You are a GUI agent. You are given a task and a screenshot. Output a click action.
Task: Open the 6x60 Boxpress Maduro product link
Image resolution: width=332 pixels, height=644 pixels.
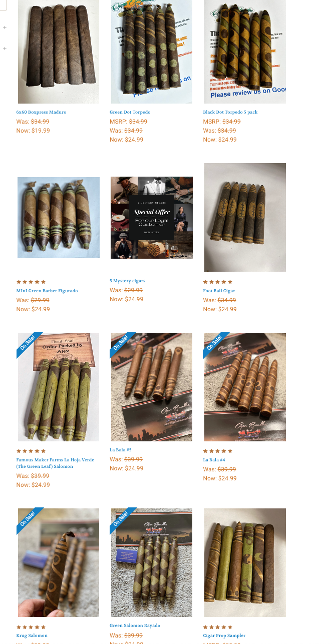(x=41, y=112)
